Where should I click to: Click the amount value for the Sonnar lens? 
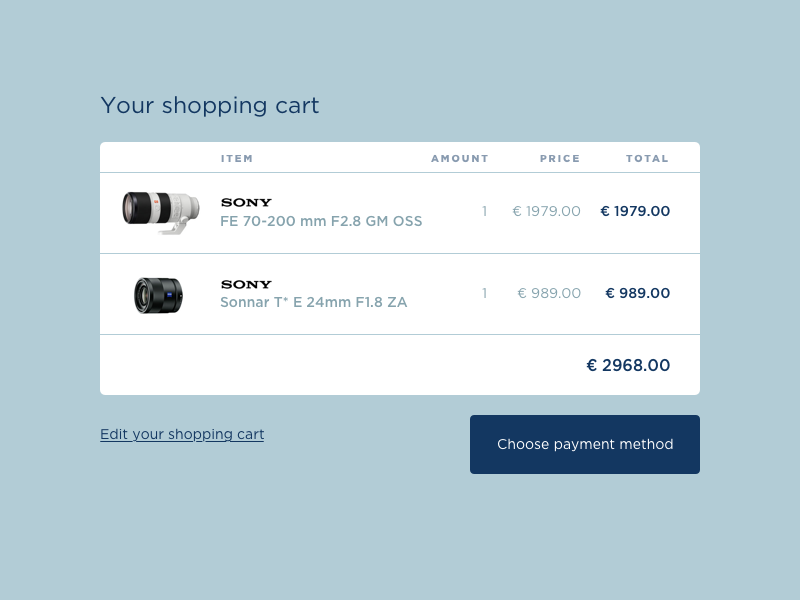484,293
